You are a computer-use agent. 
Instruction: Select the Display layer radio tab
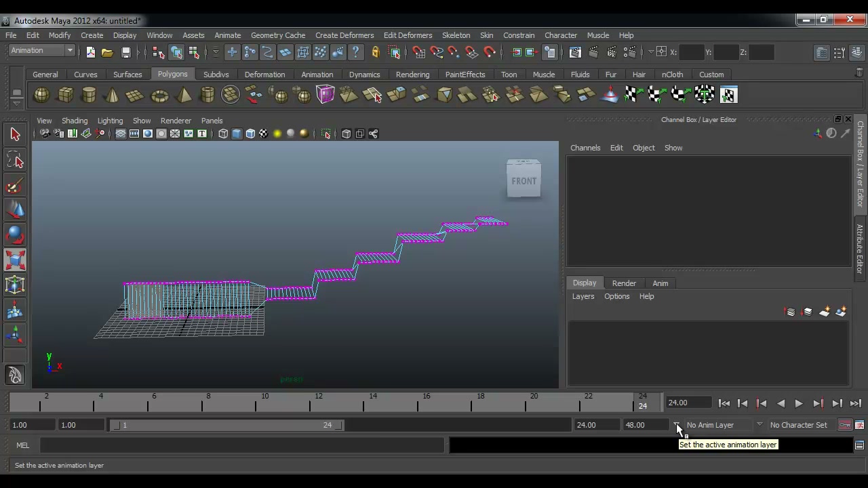click(585, 283)
